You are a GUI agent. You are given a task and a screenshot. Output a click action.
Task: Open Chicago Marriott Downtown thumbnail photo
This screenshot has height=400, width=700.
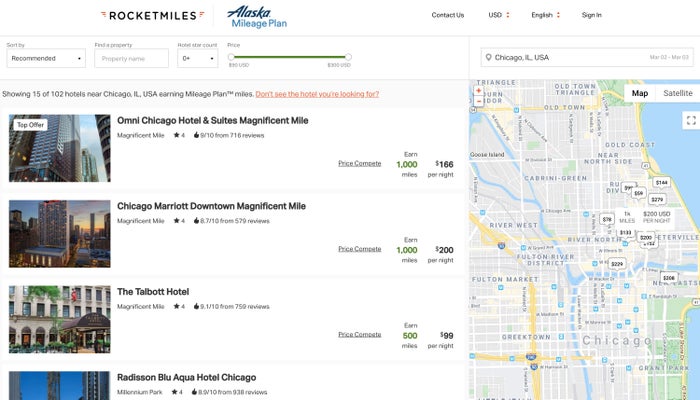(x=60, y=234)
